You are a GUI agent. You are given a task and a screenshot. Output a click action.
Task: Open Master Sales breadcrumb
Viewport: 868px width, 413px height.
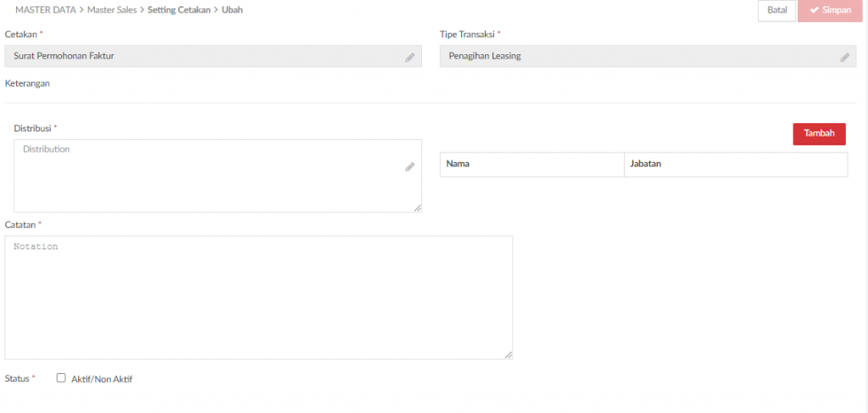112,10
